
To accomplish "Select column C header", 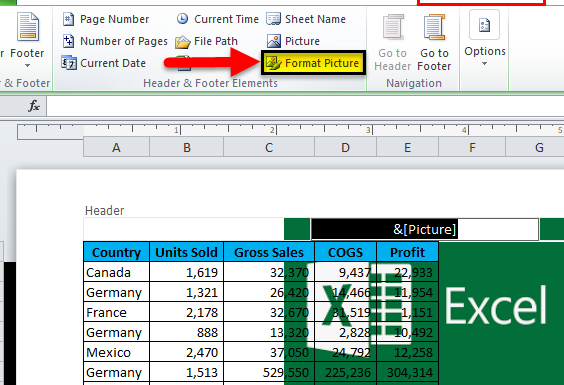I will point(269,147).
